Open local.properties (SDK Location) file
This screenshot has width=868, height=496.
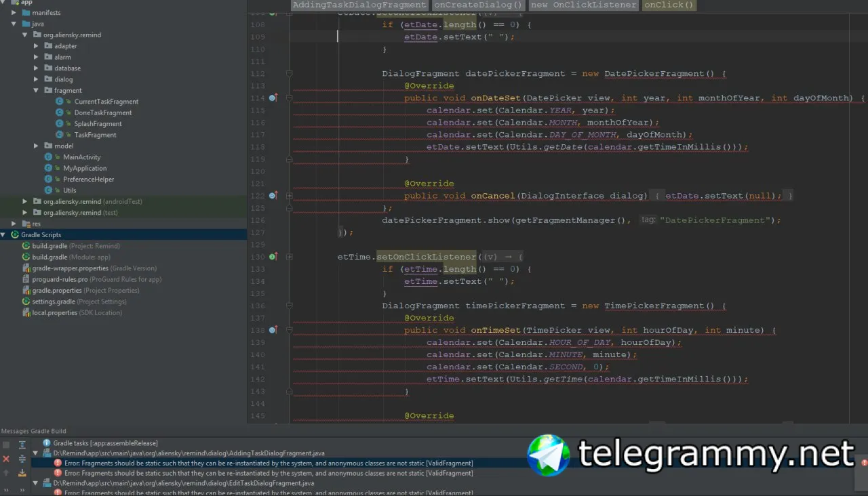[77, 313]
